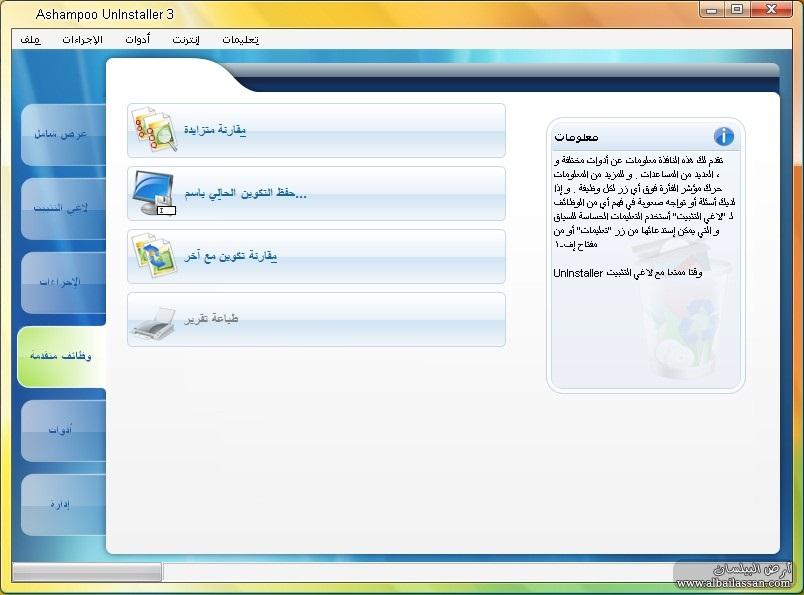
Task: Switch to إدارة sidebar tab
Action: coord(63,505)
